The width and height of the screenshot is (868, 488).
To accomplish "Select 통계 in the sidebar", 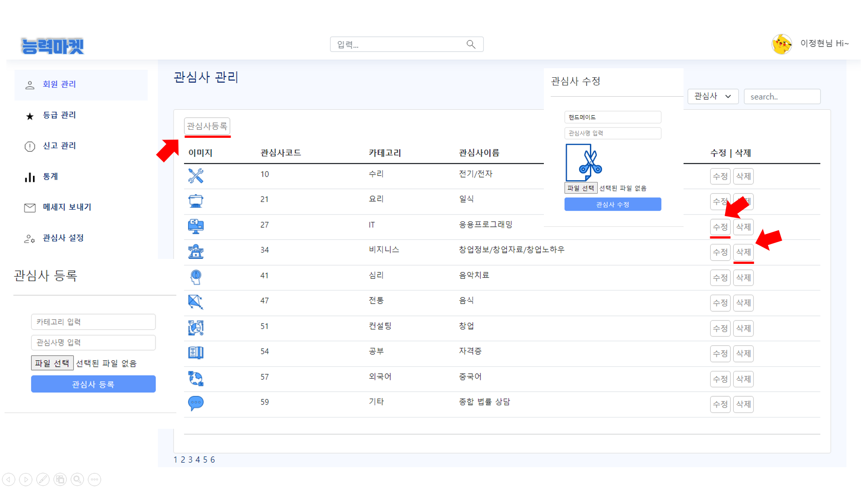I will click(x=50, y=177).
